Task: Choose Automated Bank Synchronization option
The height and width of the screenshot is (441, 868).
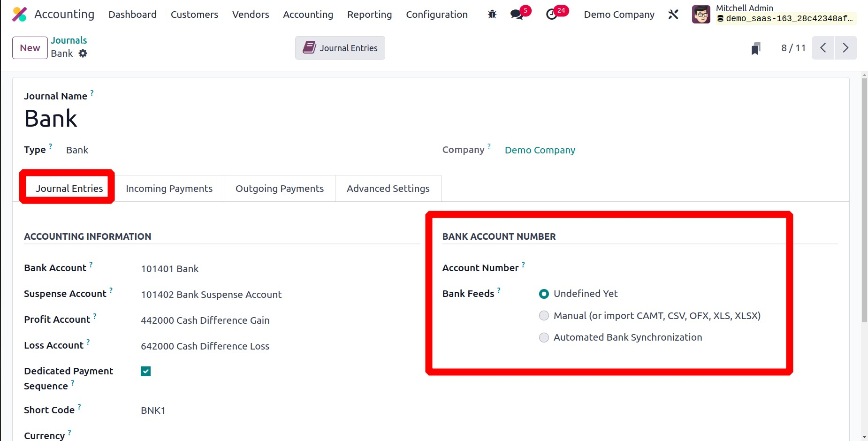Action: tap(544, 338)
